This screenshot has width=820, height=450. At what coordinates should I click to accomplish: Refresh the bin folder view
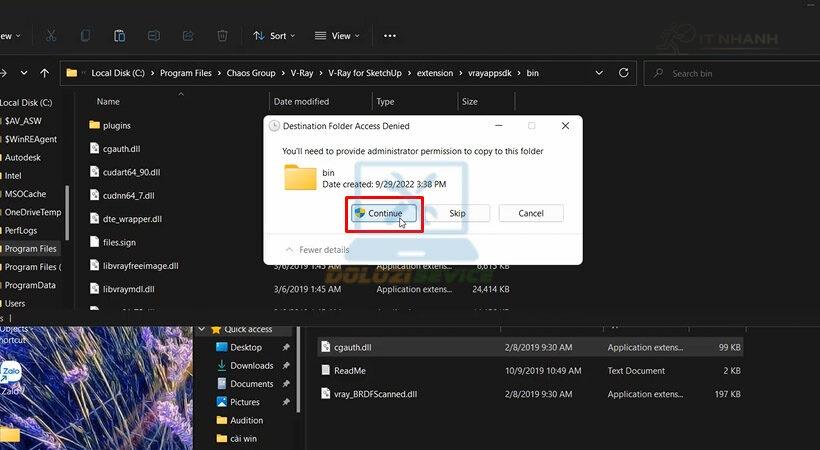coord(623,73)
